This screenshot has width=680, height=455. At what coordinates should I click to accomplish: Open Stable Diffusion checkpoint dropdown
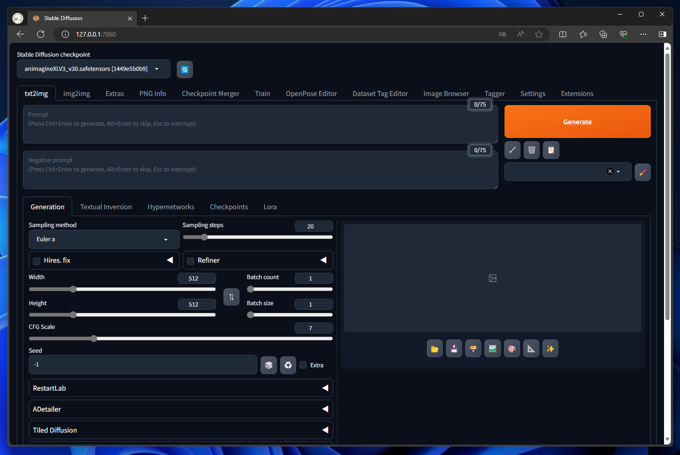coord(94,69)
